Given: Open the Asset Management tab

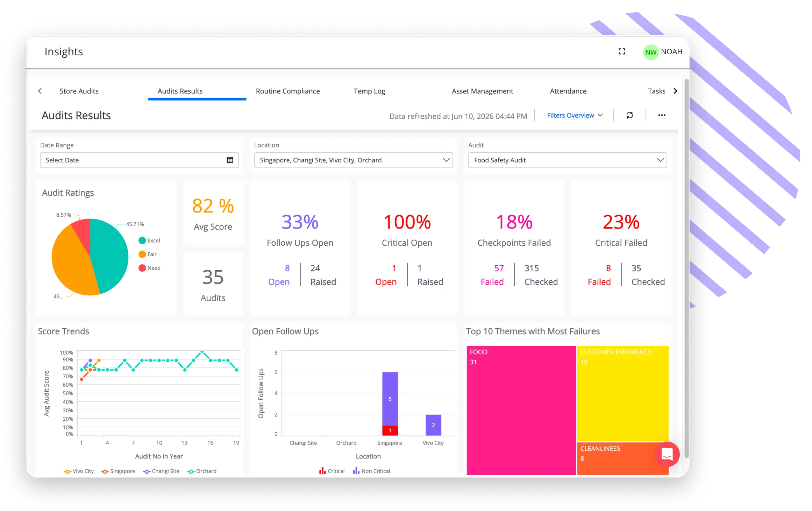Looking at the screenshot, I should tap(482, 91).
